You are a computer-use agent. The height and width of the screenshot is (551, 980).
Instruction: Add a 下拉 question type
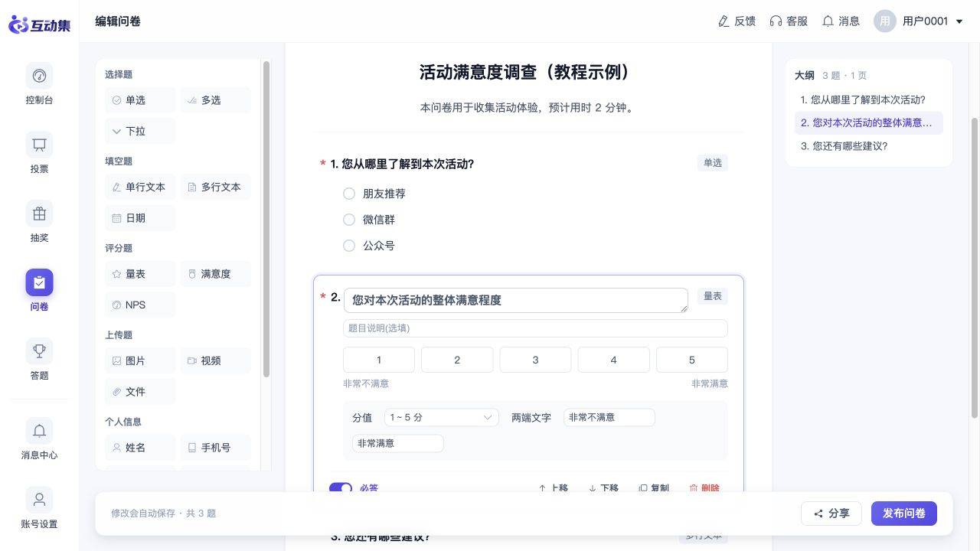pos(140,131)
